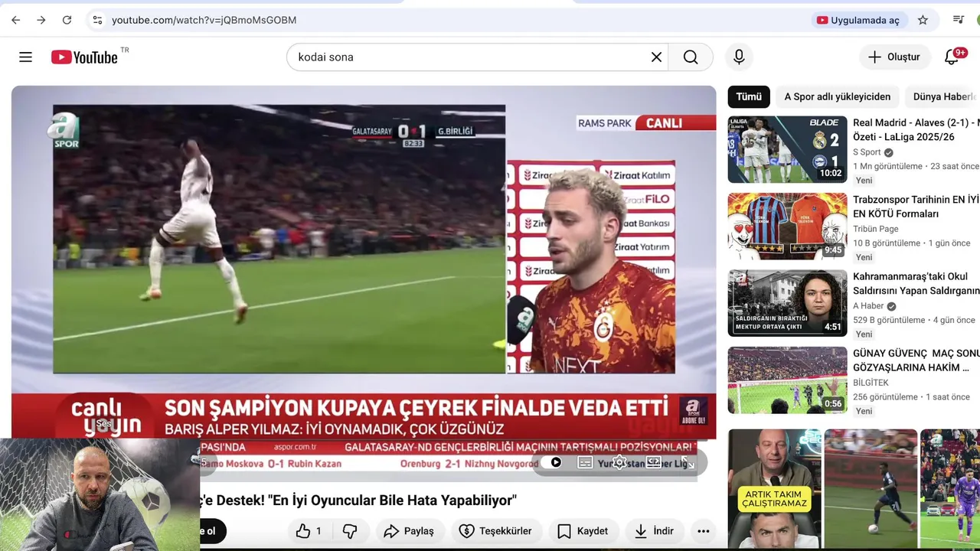Open Real Madrid - Alaves video thumbnail
Image resolution: width=980 pixels, height=551 pixels.
click(787, 149)
